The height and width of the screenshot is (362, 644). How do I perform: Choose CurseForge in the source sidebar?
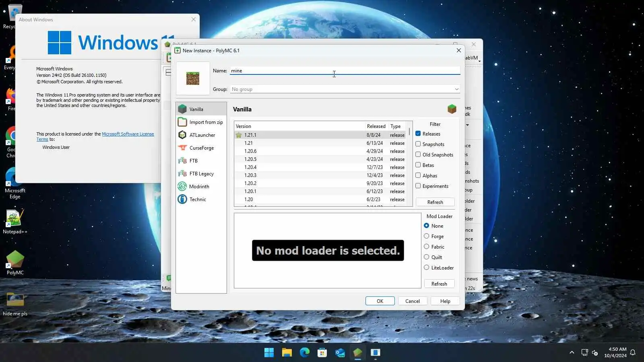coord(201,148)
